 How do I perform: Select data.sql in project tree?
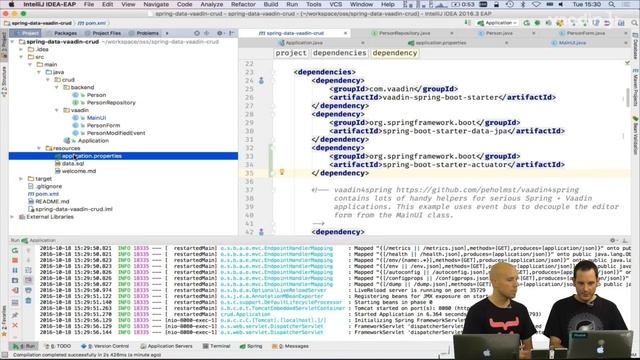coord(73,164)
